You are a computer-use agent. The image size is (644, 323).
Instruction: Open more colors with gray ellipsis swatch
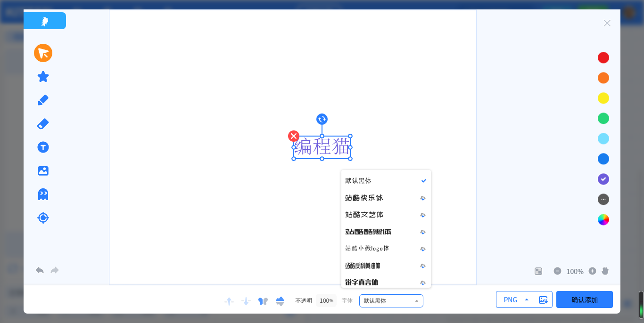pyautogui.click(x=603, y=199)
